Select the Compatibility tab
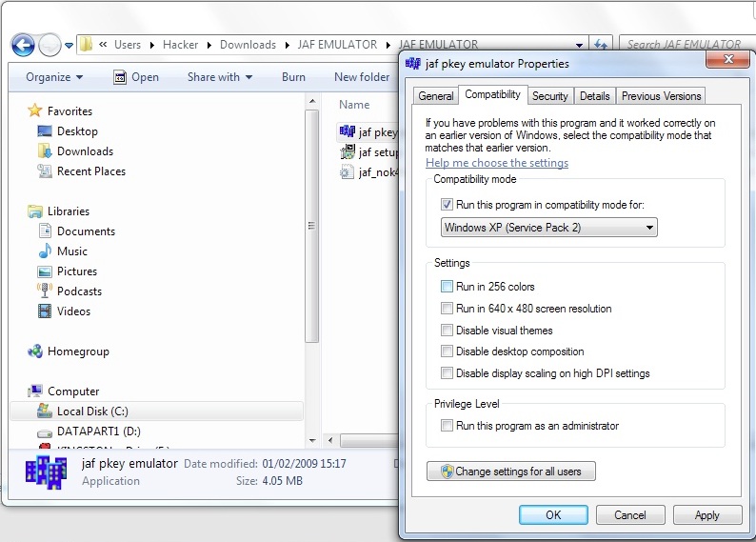756x542 pixels. tap(492, 94)
